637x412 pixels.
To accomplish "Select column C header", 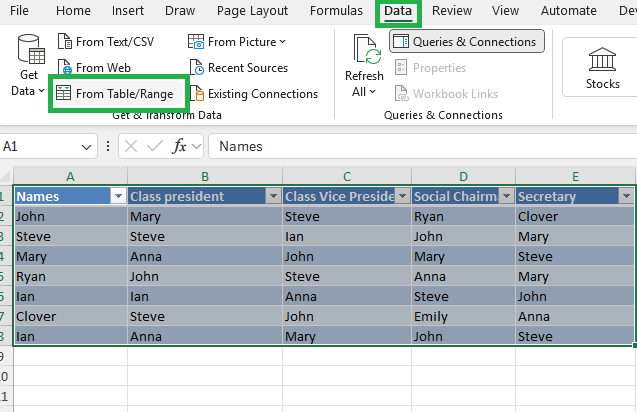I will (x=346, y=176).
